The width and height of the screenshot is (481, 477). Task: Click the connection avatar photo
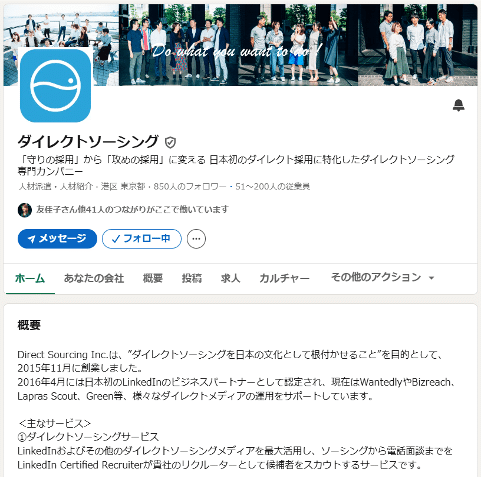(25, 210)
